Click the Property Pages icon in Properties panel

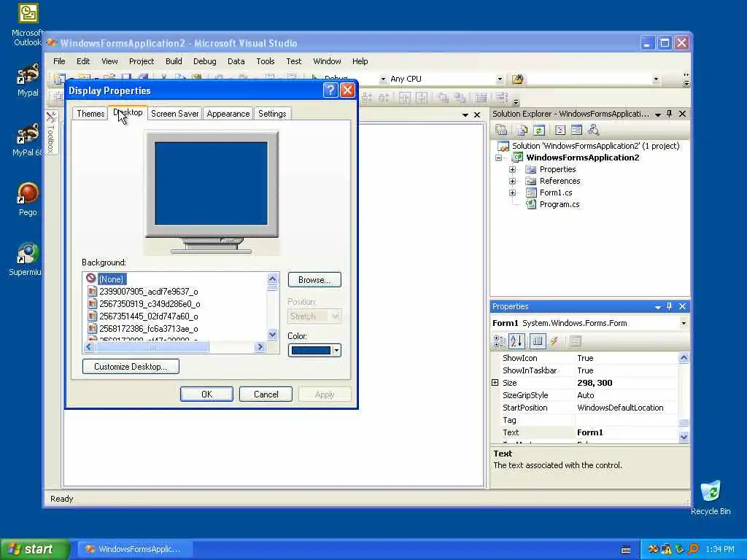(x=576, y=341)
